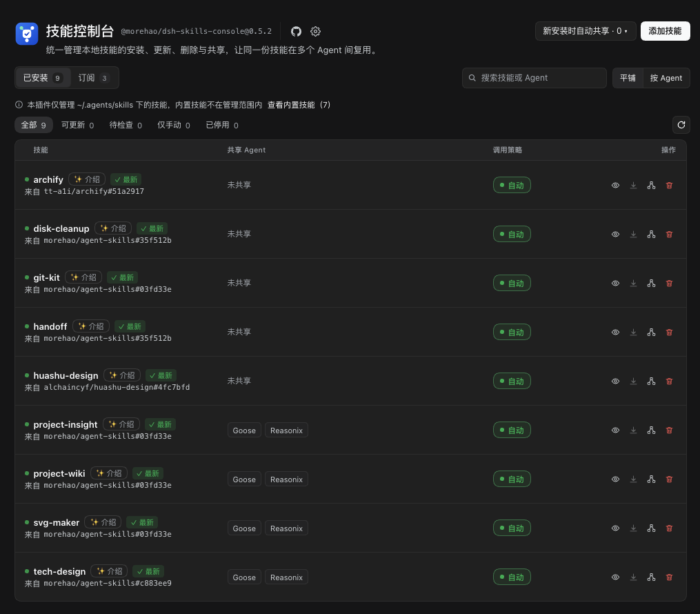Filter by 已停用 skills
Image resolution: width=700 pixels, height=614 pixels.
point(222,125)
